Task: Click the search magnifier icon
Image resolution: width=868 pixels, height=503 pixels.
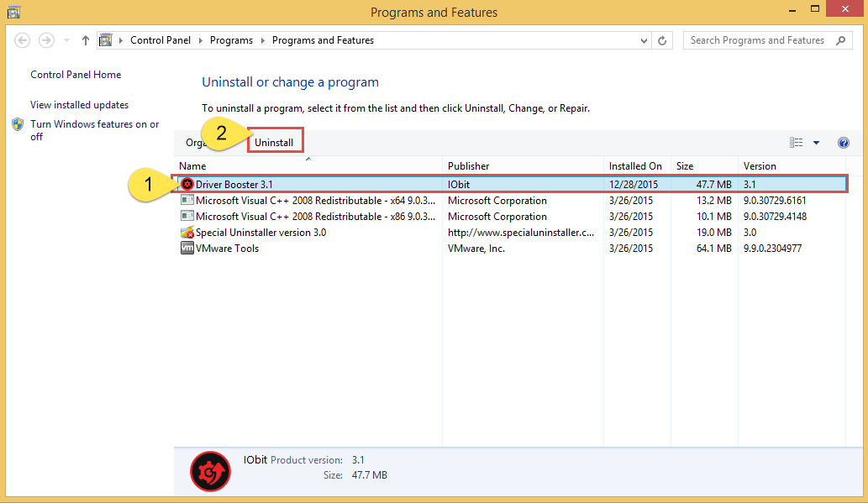Action: click(841, 40)
